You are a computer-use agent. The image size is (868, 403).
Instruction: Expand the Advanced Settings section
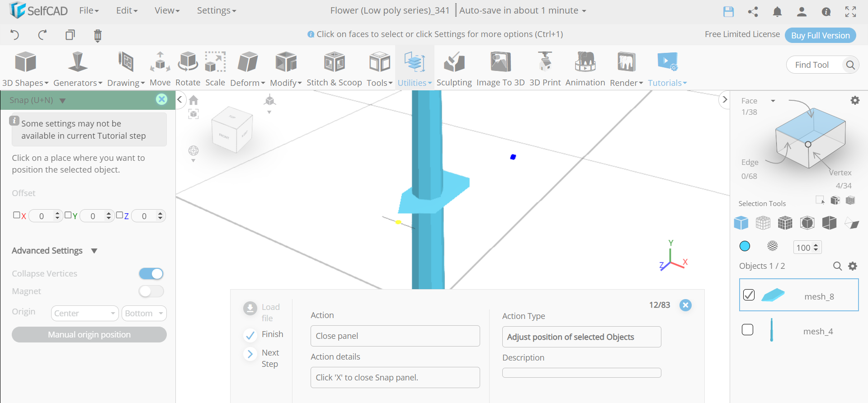[x=55, y=251]
